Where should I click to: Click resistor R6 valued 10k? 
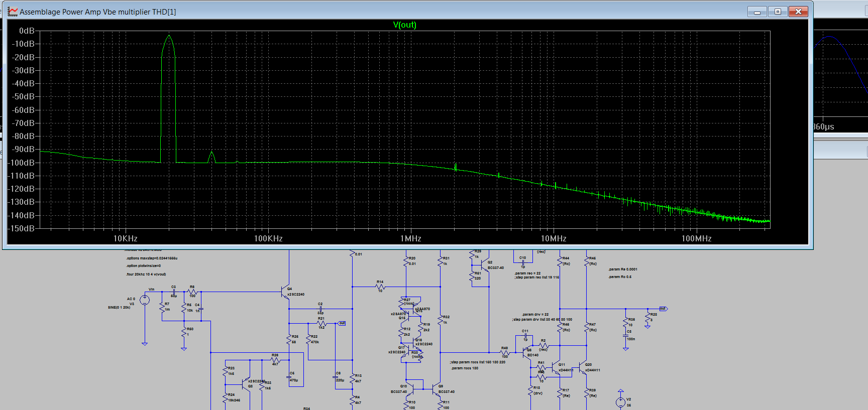(x=184, y=307)
